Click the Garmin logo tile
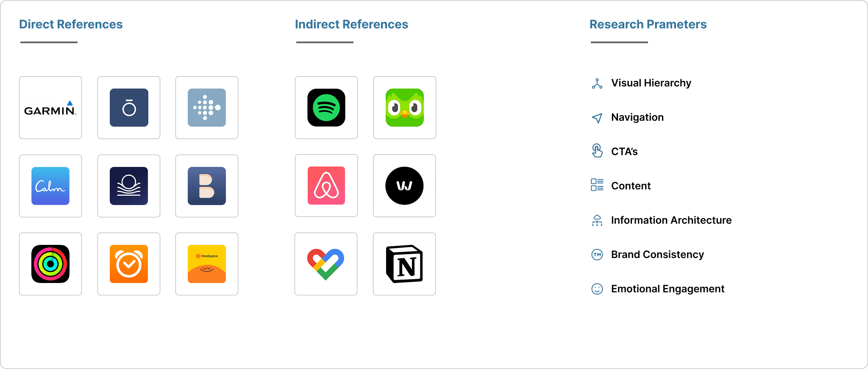The width and height of the screenshot is (868, 369). pyautogui.click(x=50, y=108)
